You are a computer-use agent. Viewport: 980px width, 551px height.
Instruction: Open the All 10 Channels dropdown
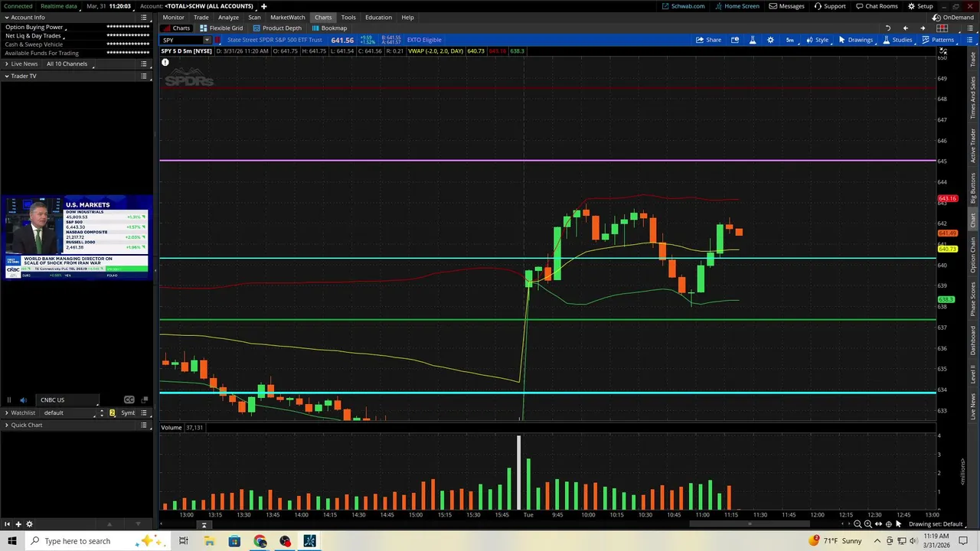click(70, 64)
